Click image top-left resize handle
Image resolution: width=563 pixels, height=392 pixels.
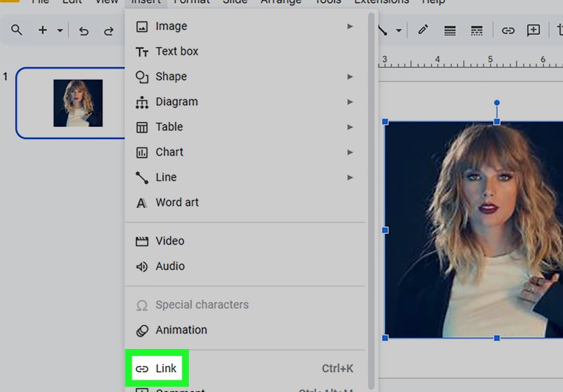385,121
